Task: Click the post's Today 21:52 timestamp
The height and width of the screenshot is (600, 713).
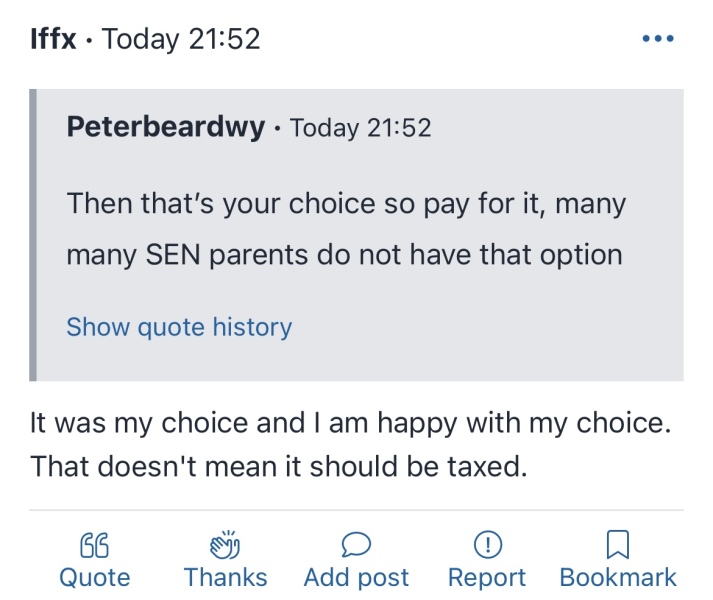Action: pyautogui.click(x=181, y=40)
